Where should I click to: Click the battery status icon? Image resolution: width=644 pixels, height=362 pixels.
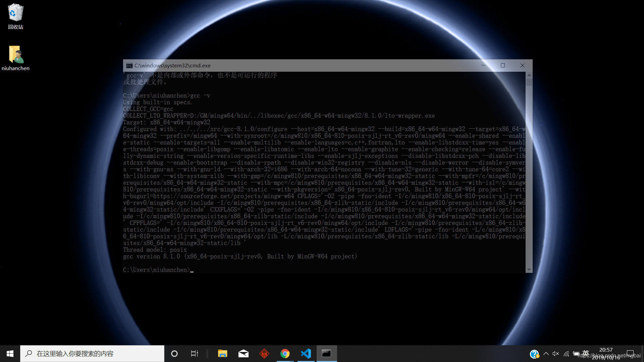[576, 354]
